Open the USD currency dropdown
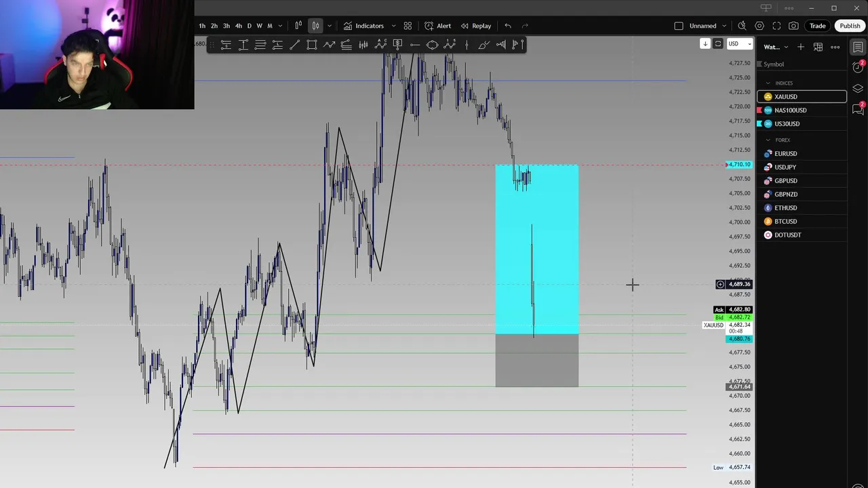The height and width of the screenshot is (488, 868). coord(740,44)
